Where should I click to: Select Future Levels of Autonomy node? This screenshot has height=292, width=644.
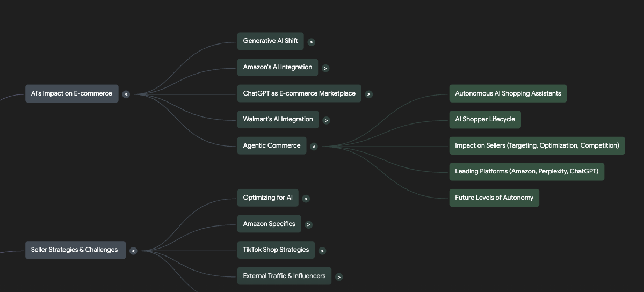[494, 198]
